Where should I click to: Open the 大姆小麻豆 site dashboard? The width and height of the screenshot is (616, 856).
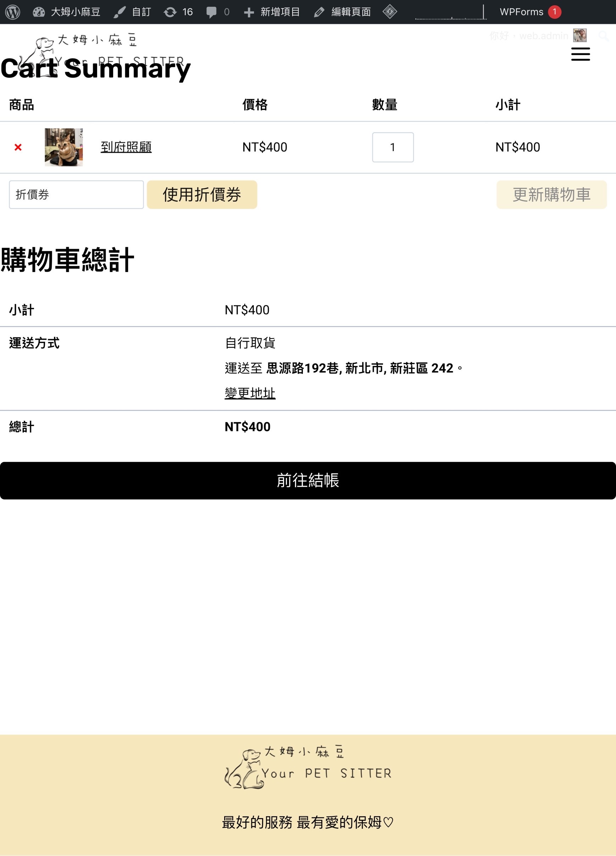(67, 12)
